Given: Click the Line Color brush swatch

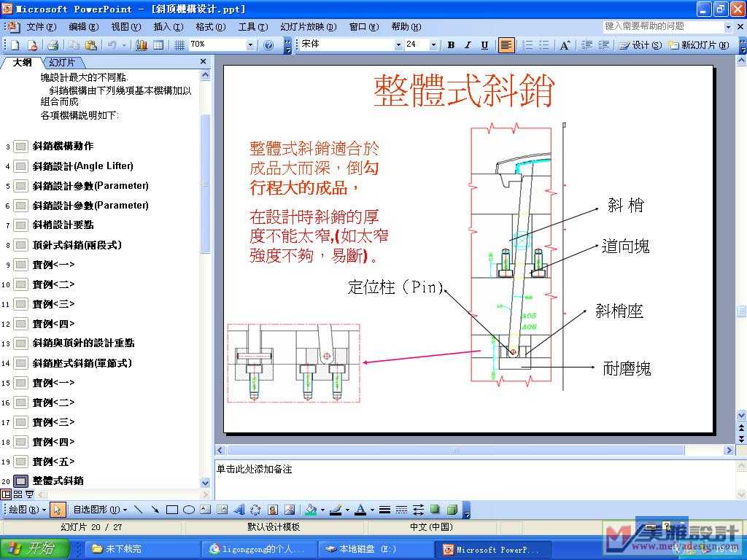Looking at the screenshot, I should point(336,510).
